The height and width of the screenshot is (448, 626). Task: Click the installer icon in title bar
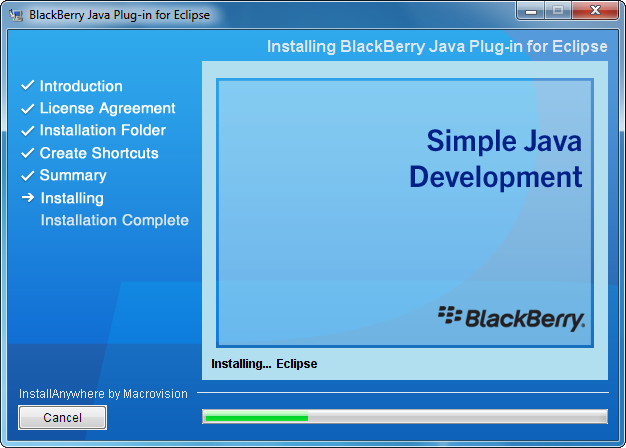point(16,15)
